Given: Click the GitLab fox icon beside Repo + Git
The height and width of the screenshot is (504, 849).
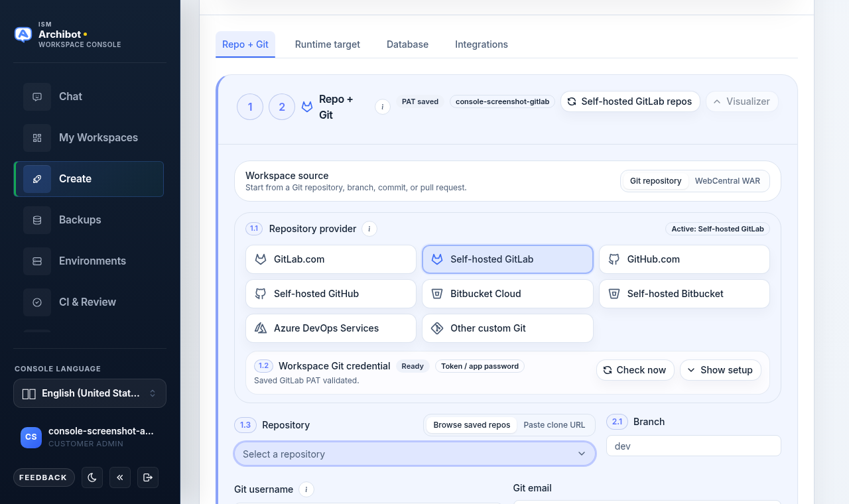Looking at the screenshot, I should tap(307, 107).
